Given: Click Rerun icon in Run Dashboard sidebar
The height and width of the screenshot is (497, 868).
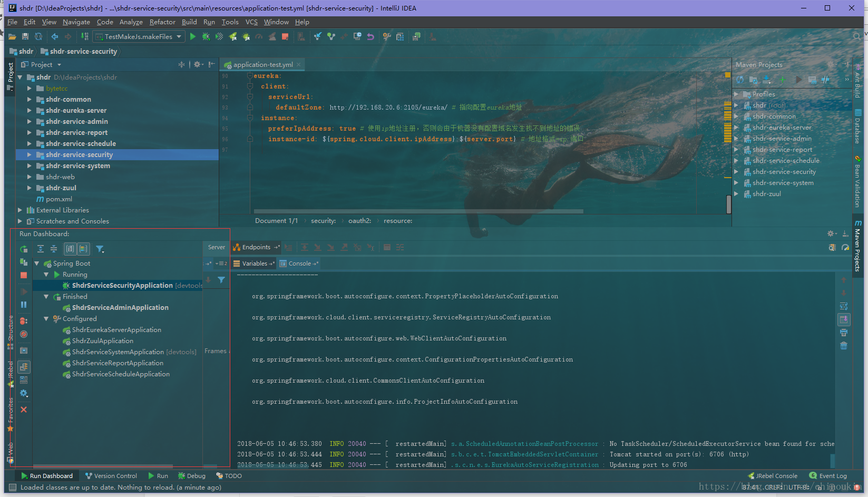Looking at the screenshot, I should coord(24,249).
